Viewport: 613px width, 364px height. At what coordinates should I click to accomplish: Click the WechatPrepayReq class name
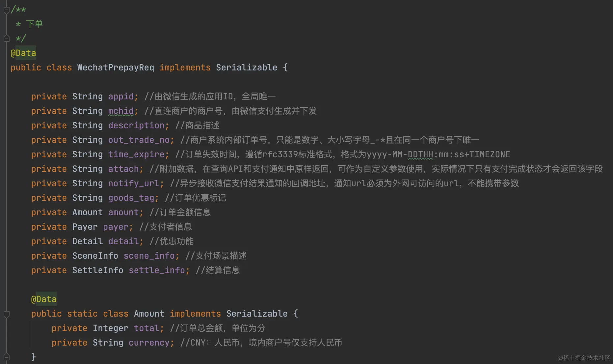click(x=116, y=67)
